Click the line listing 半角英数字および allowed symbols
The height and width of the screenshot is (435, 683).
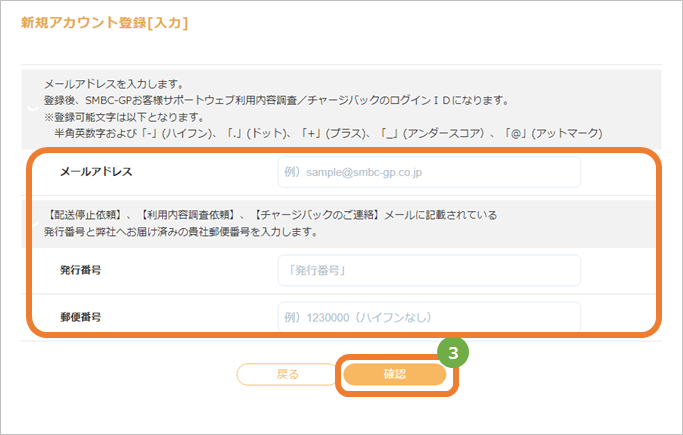(x=328, y=133)
